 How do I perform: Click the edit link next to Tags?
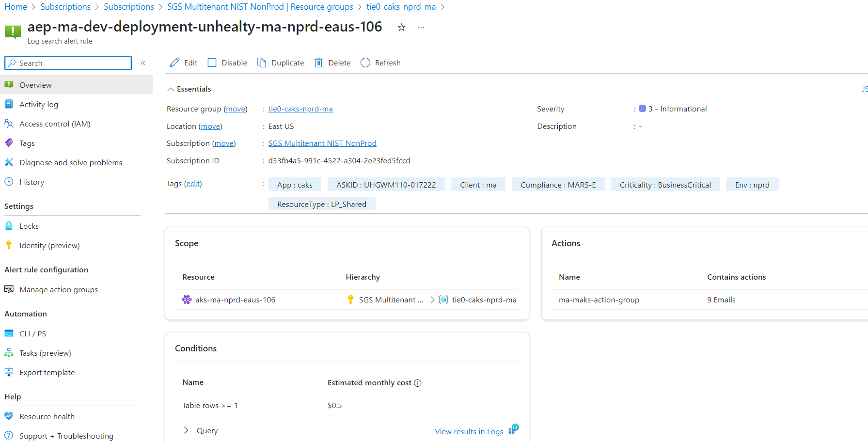(193, 184)
